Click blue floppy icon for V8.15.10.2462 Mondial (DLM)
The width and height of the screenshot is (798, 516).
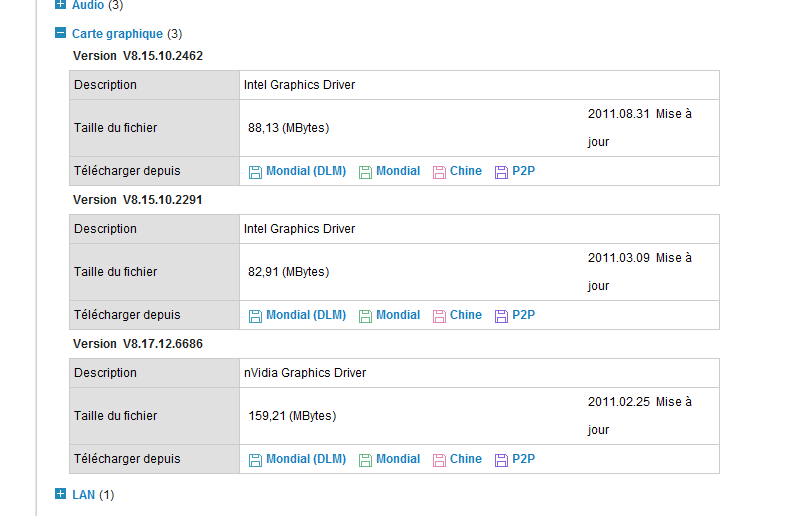click(255, 172)
